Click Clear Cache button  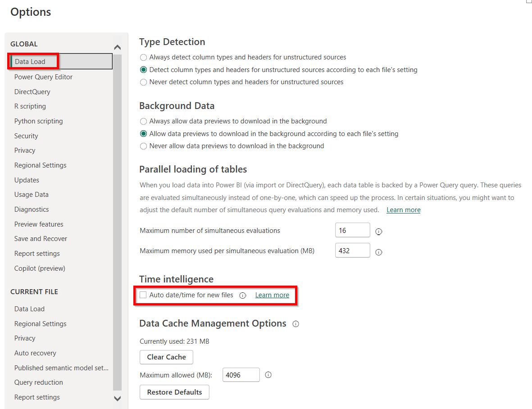click(166, 357)
